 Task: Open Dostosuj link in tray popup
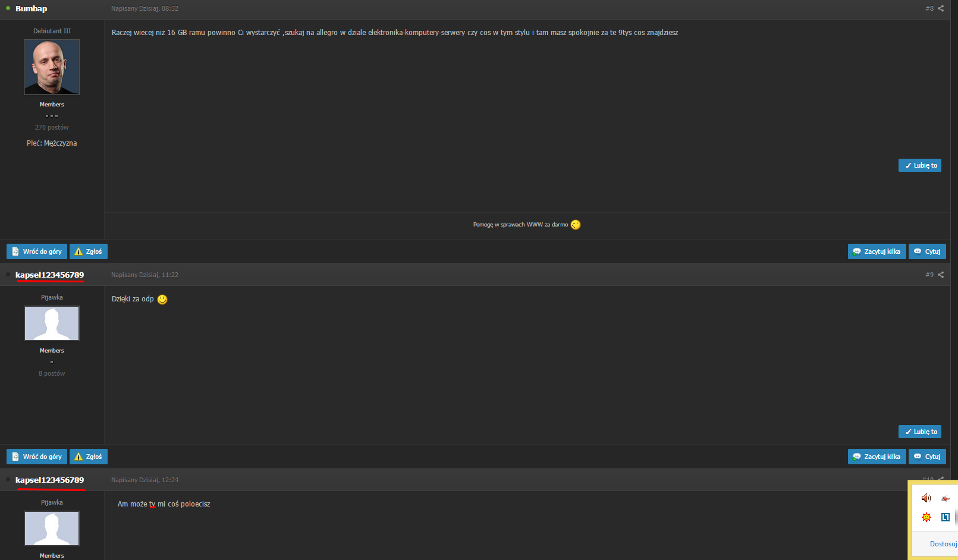click(x=944, y=544)
